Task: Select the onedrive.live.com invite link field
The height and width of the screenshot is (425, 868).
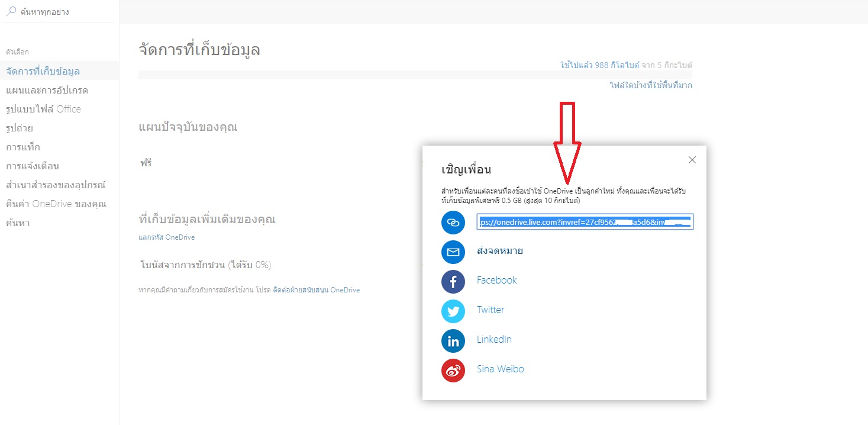Action: (585, 222)
